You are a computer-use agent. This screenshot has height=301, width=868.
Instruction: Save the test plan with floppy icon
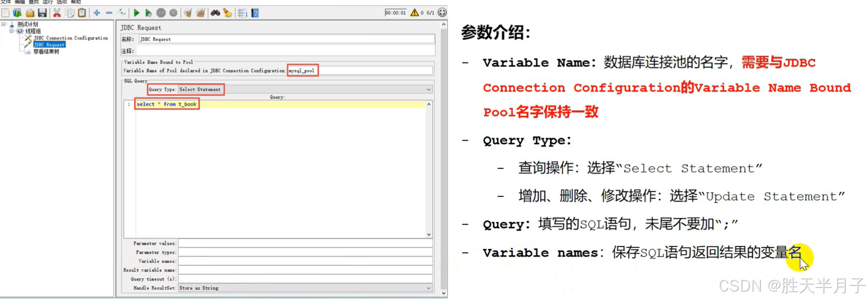point(42,13)
